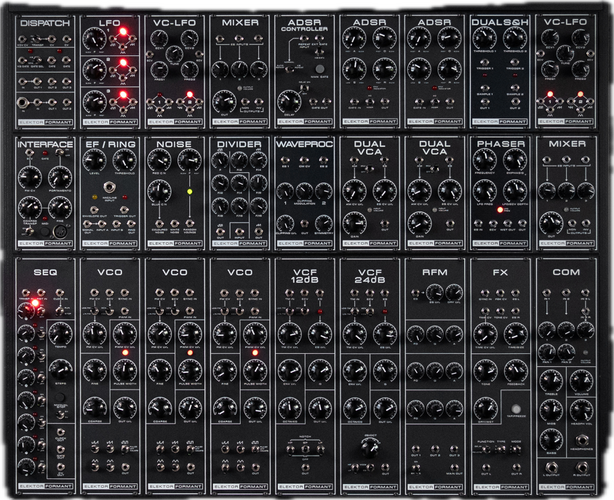
Task: Click the green LED on the NOISE module
Action: (x=187, y=190)
